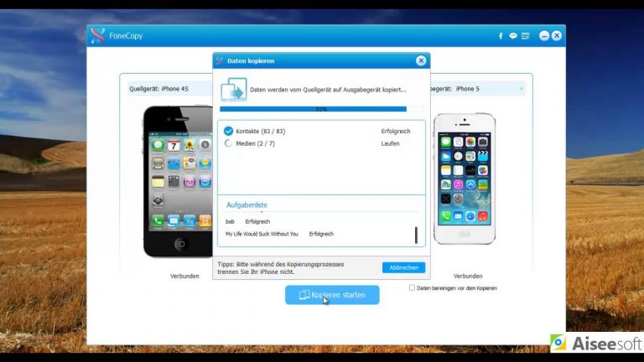Click the Kopieren starten button

click(x=332, y=295)
